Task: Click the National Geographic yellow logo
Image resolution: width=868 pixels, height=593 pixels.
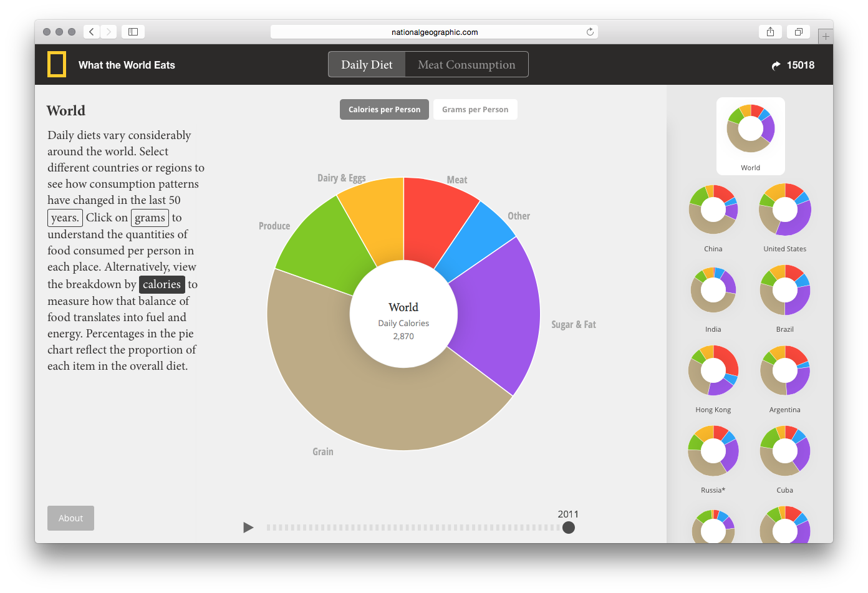Action: [x=57, y=65]
